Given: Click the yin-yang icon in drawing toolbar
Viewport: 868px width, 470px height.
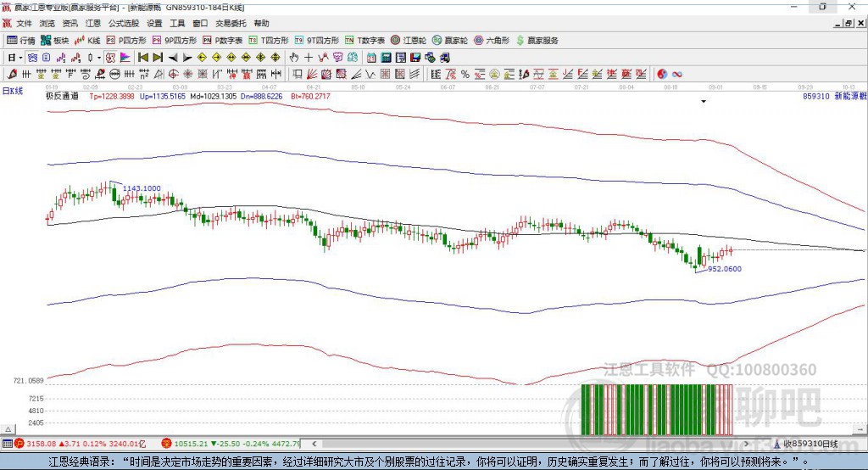Looking at the screenshot, I should (x=662, y=75).
